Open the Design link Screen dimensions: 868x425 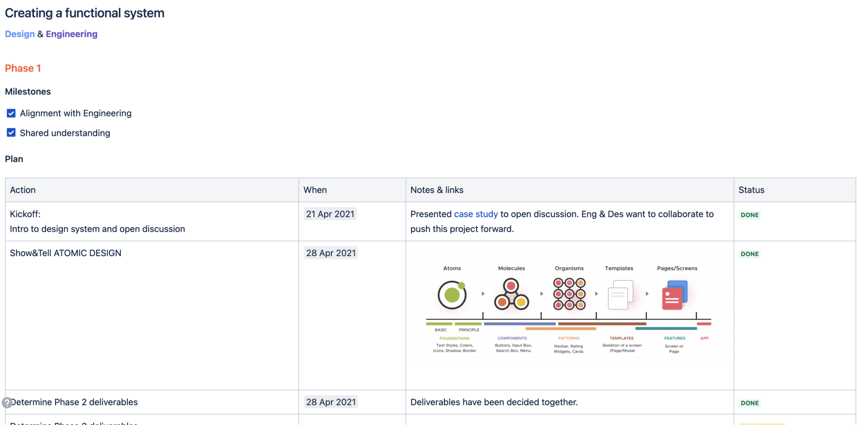pyautogui.click(x=20, y=34)
